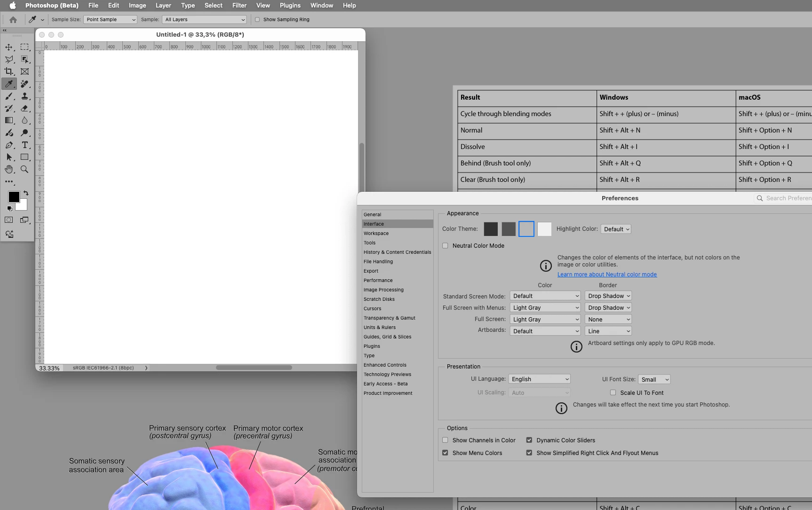Choose the darkest color theme swatch
Screen dimensions: 812x510
(x=491, y=229)
